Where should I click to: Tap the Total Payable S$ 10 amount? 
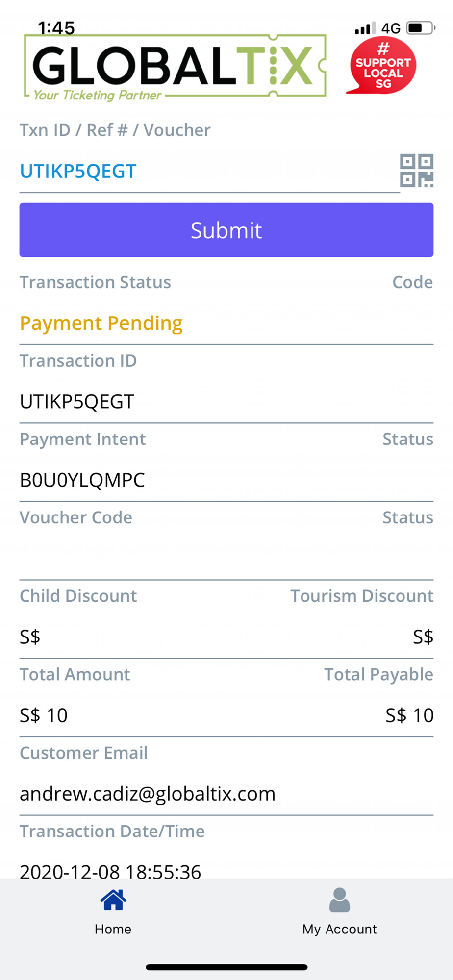click(x=409, y=715)
